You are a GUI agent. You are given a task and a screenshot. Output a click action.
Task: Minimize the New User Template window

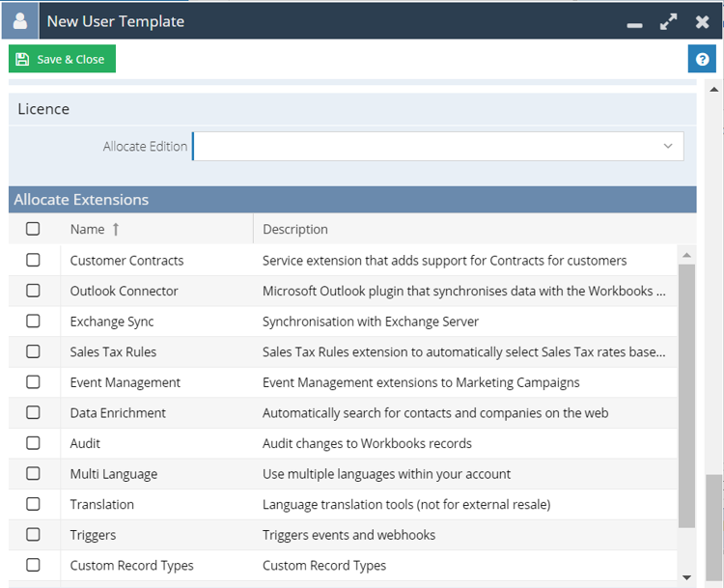click(634, 24)
